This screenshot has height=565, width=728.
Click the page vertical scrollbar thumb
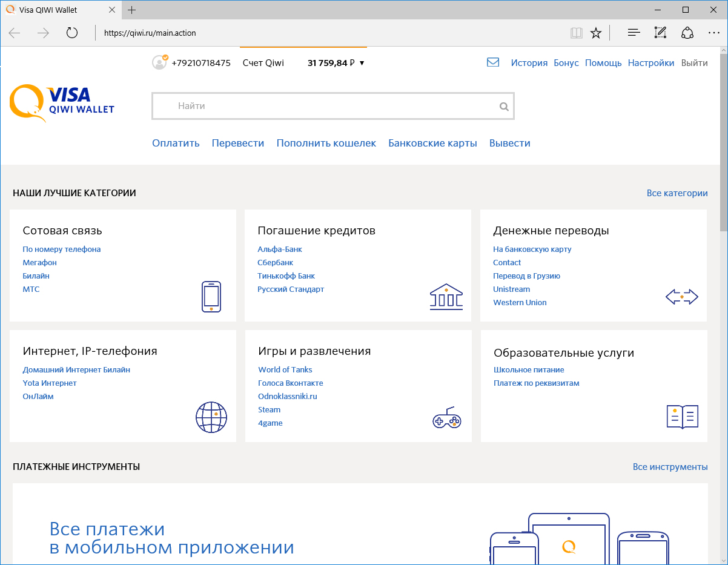[723, 143]
